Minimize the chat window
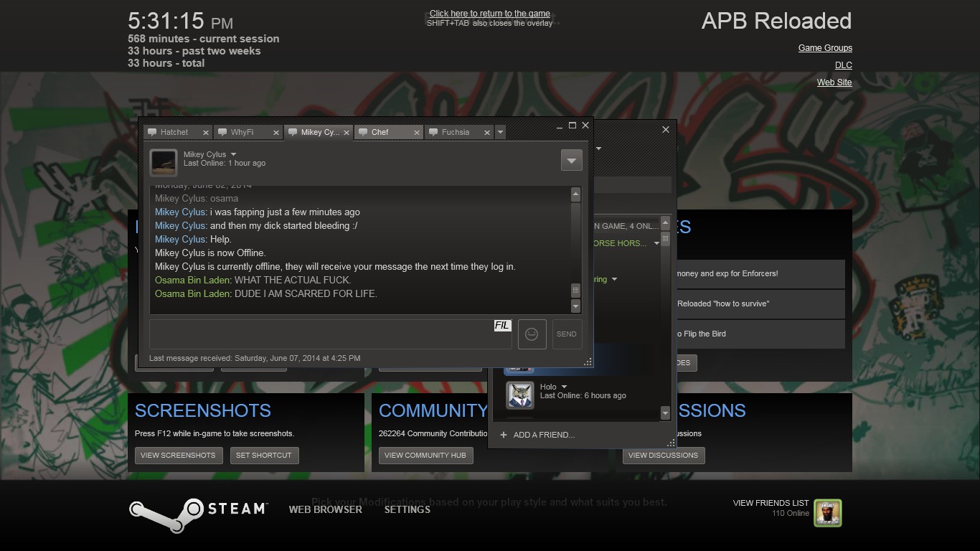The width and height of the screenshot is (980, 551). tap(560, 126)
